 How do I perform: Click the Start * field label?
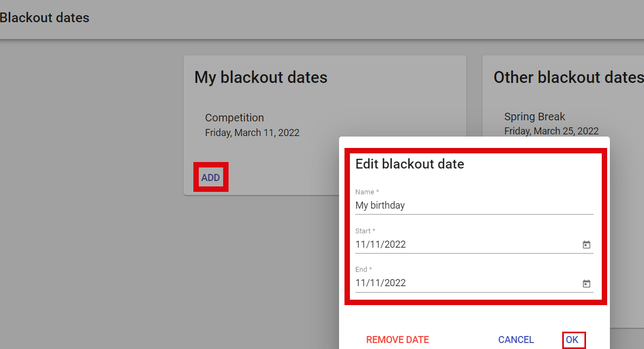pyautogui.click(x=365, y=231)
